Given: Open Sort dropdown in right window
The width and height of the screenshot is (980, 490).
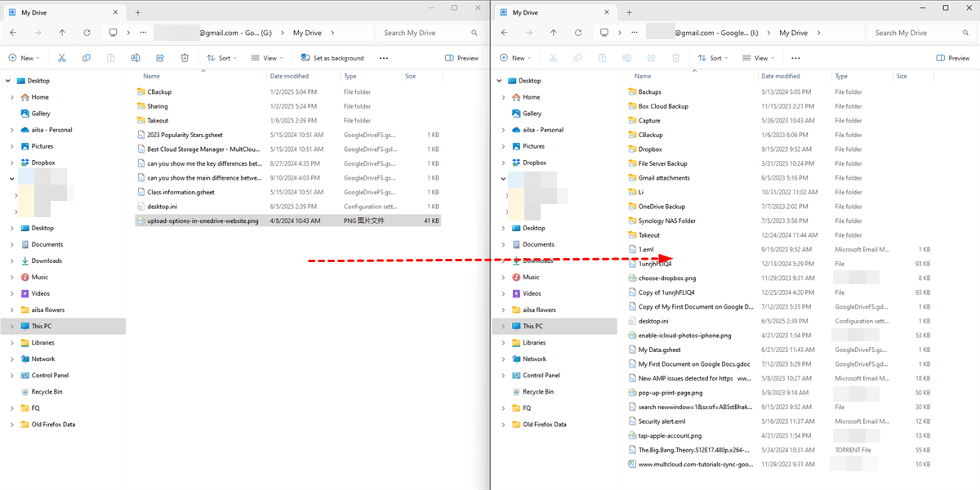Looking at the screenshot, I should [712, 58].
